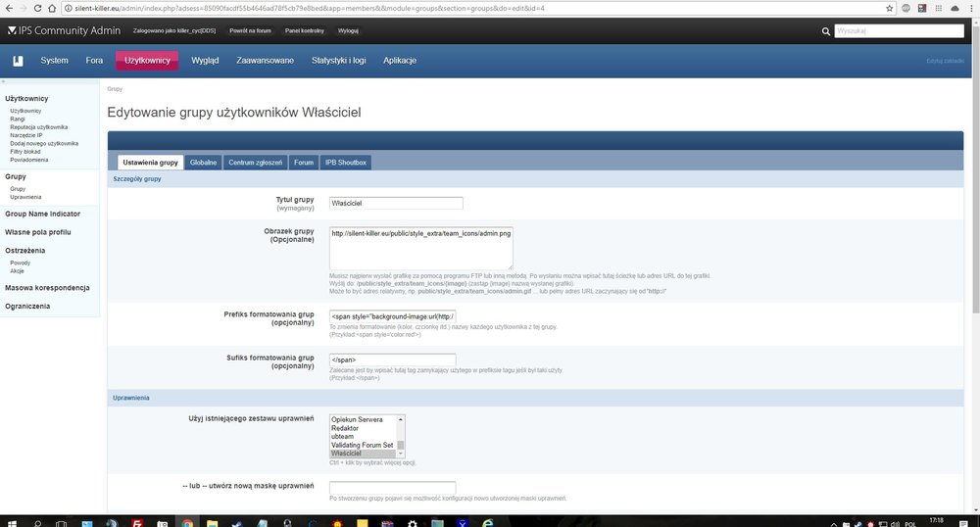Click the red-dark square extension icon

(922, 8)
